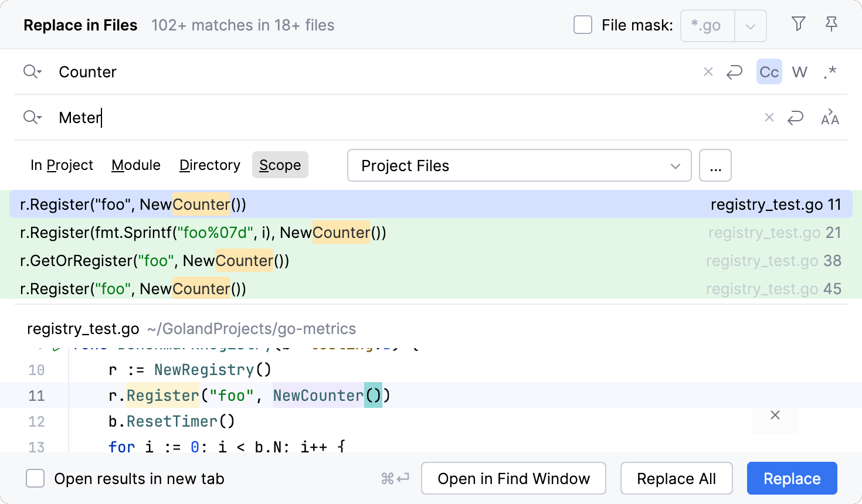Image resolution: width=862 pixels, height=504 pixels.
Task: Click the filter search results icon
Action: pyautogui.click(x=798, y=24)
